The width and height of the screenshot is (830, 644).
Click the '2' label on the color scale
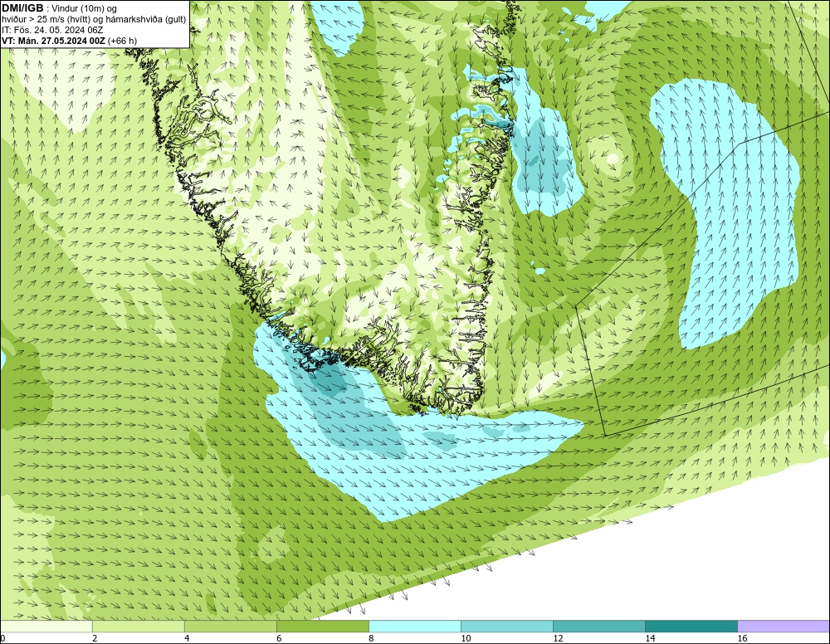(95, 639)
